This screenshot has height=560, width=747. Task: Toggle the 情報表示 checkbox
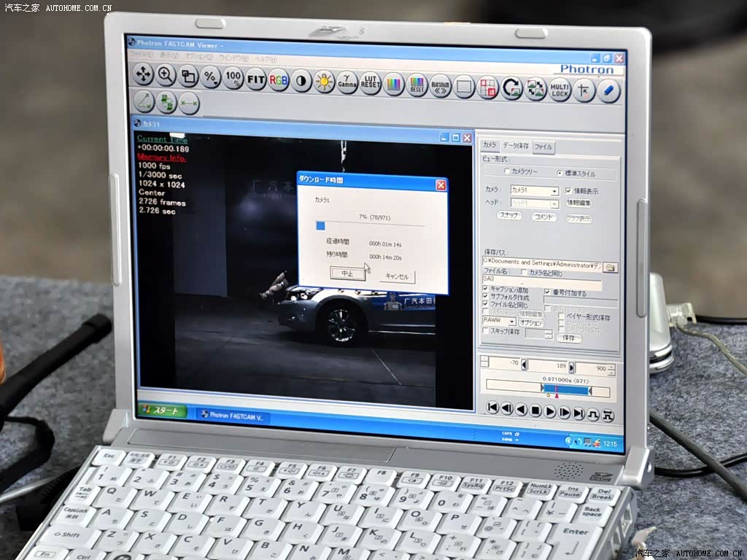(x=568, y=190)
